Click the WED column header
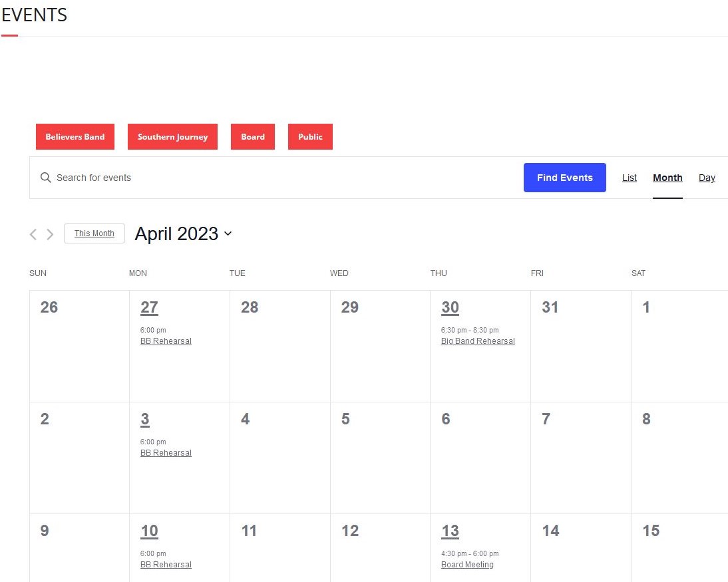728x582 pixels. [x=339, y=273]
